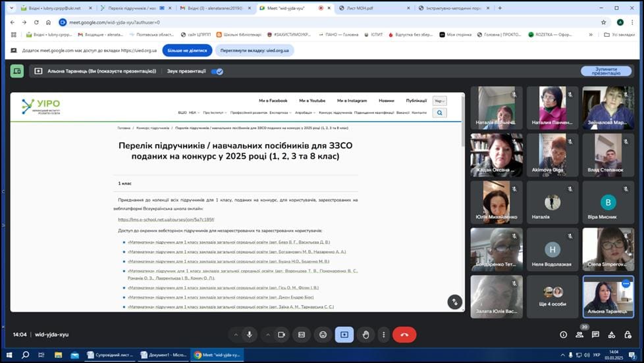644x363 pixels.
Task: Open the Meet activities panel
Action: tap(612, 335)
